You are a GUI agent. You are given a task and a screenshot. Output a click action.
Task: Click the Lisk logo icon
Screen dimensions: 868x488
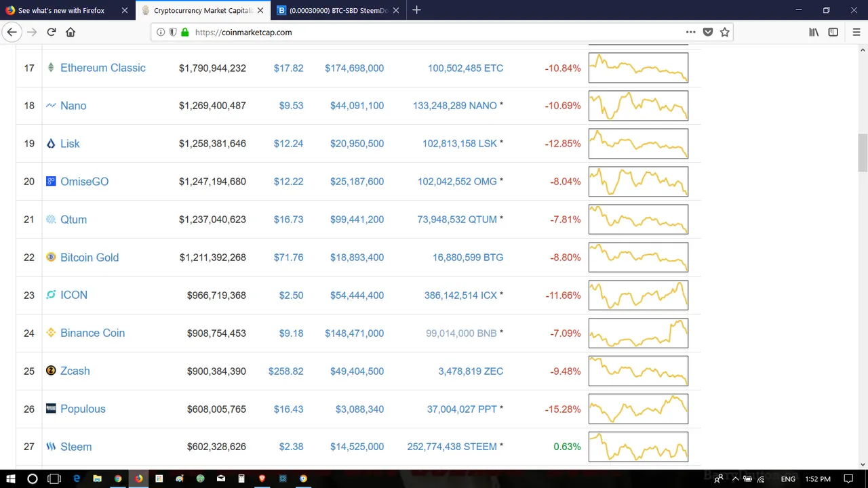[51, 144]
